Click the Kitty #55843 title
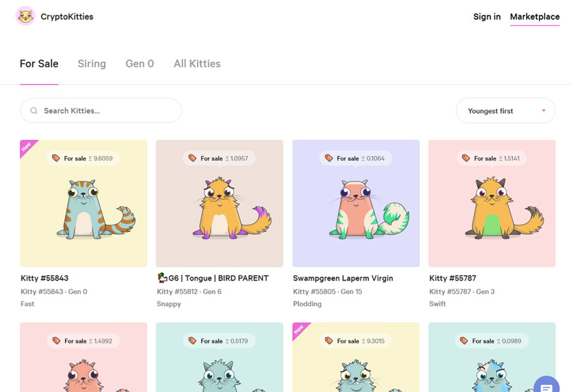Screen dimensions: 571x392 [45, 278]
